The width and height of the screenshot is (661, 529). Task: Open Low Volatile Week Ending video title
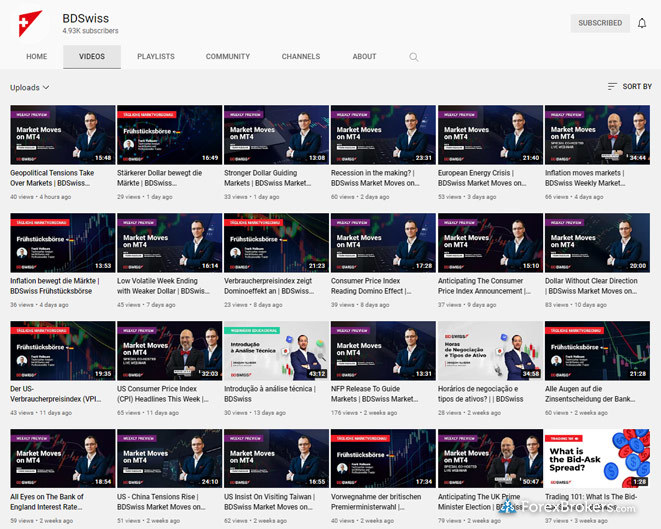click(163, 286)
